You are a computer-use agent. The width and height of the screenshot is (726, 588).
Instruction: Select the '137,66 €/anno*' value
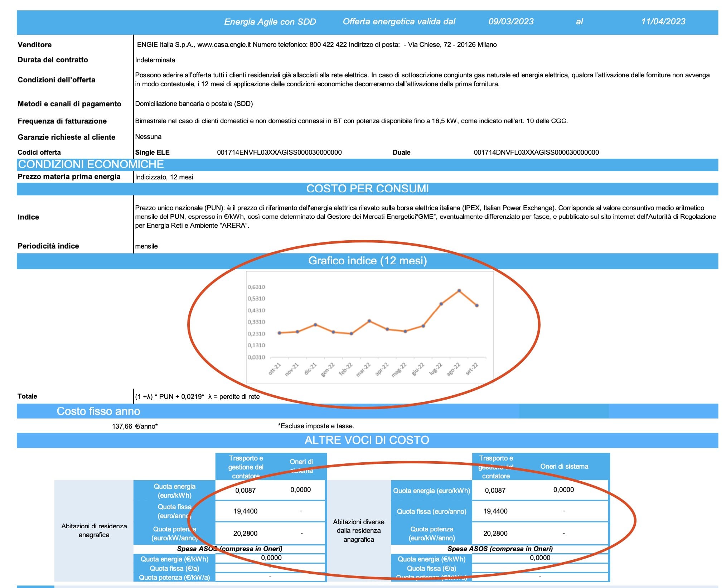[x=135, y=426]
